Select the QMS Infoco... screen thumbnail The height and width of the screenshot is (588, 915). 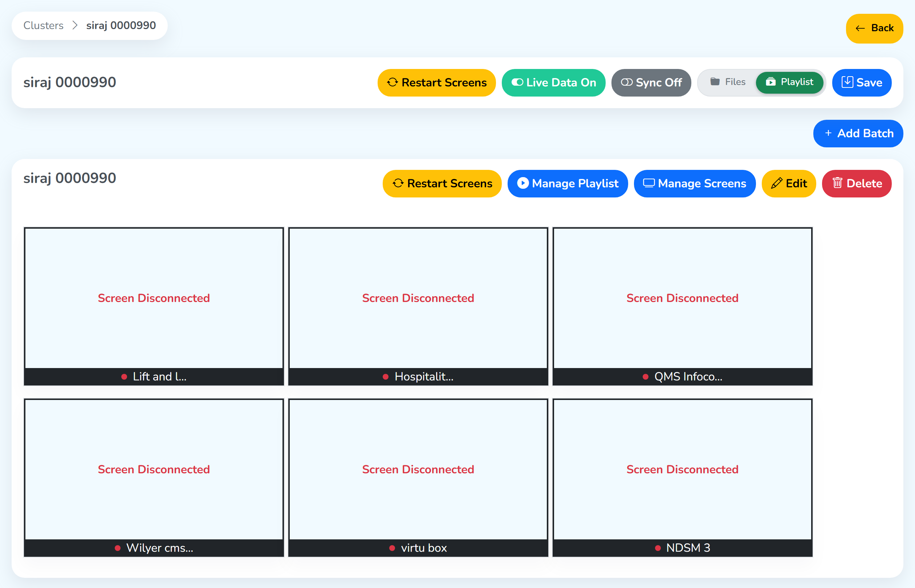682,307
